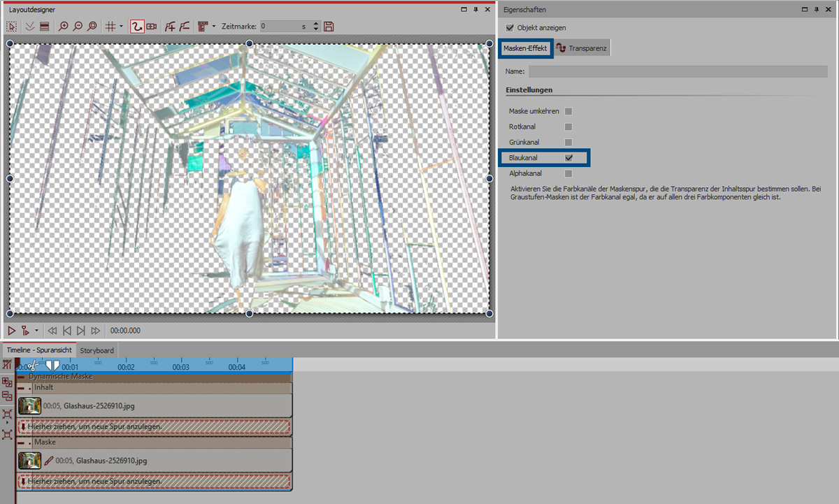Viewport: 839px width, 504px height.
Task: Click the Name input field
Action: pos(677,71)
